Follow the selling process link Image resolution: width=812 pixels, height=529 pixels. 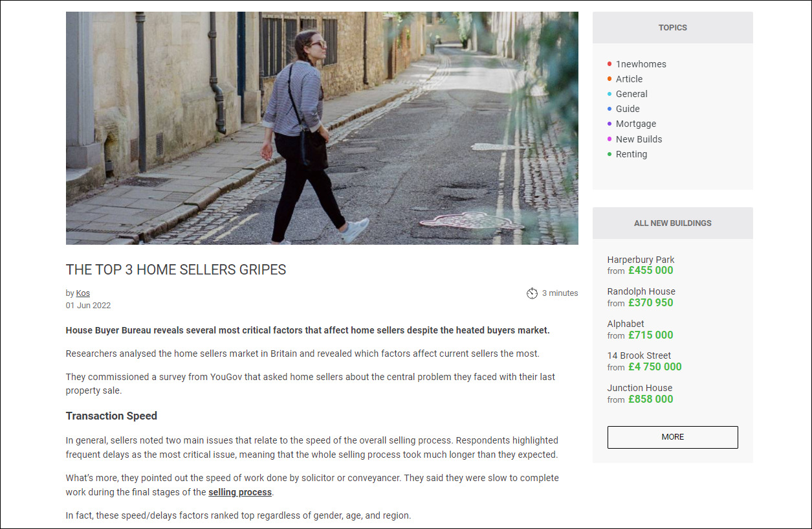(x=240, y=492)
